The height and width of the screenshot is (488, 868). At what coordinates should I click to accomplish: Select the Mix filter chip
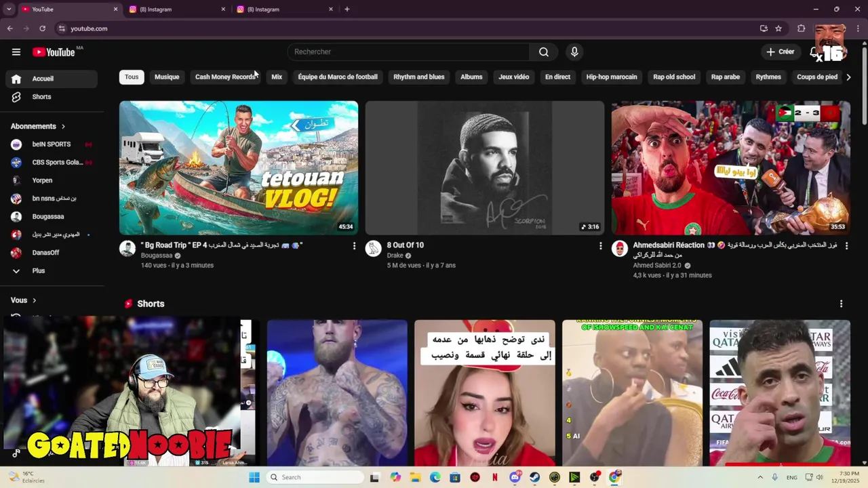[x=277, y=77]
